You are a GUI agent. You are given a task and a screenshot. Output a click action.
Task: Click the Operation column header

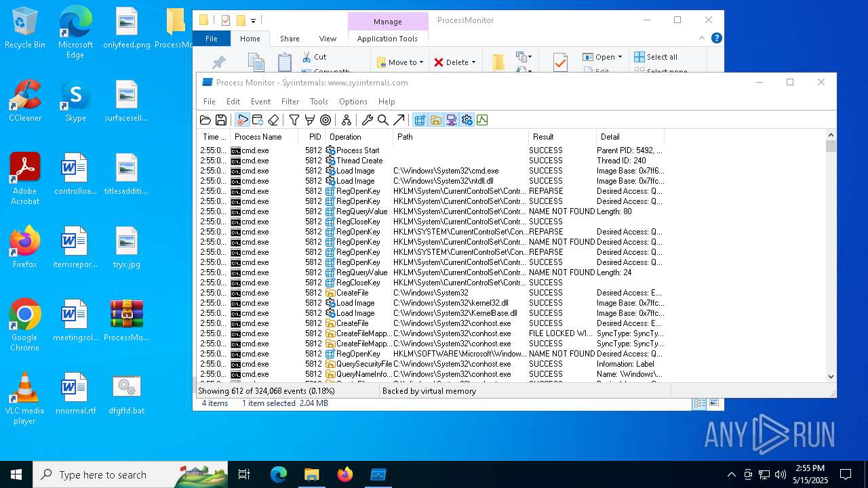tap(359, 137)
